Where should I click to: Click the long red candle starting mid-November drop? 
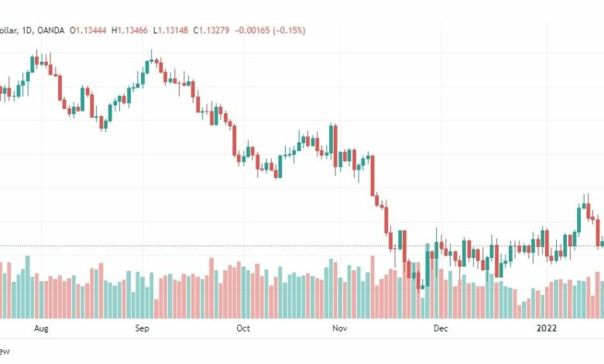(x=372, y=176)
